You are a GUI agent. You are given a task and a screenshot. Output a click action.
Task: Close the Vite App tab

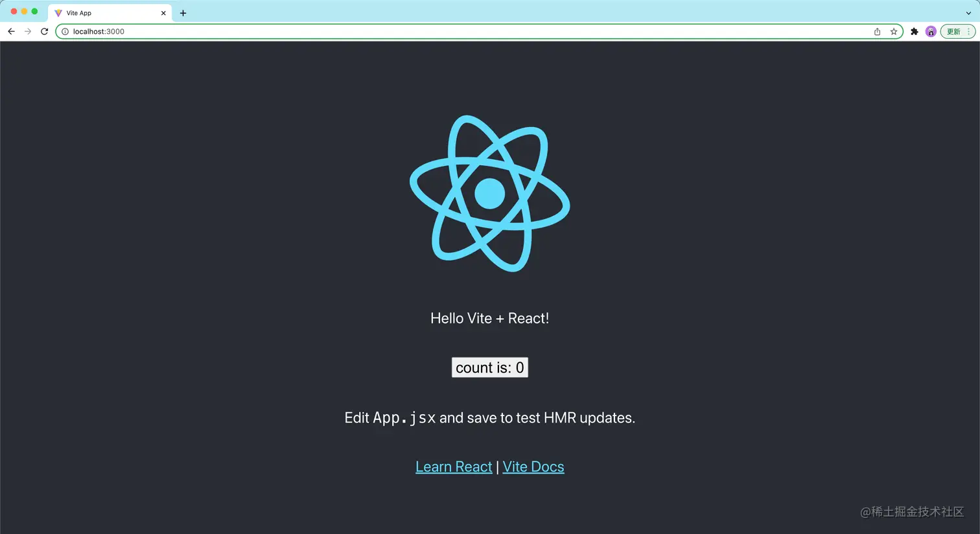click(163, 13)
